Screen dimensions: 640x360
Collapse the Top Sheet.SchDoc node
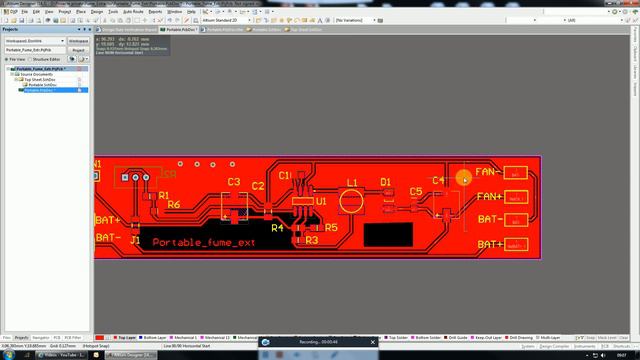(x=16, y=80)
